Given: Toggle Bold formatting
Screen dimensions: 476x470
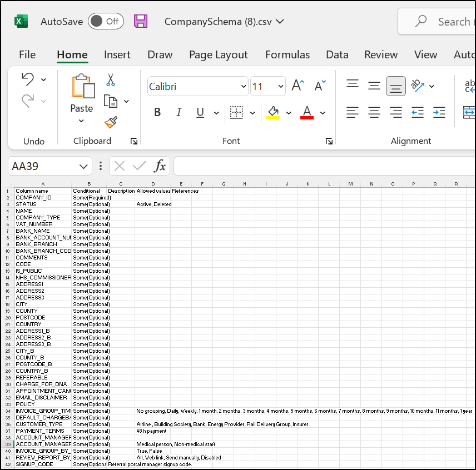Looking at the screenshot, I should 157,112.
